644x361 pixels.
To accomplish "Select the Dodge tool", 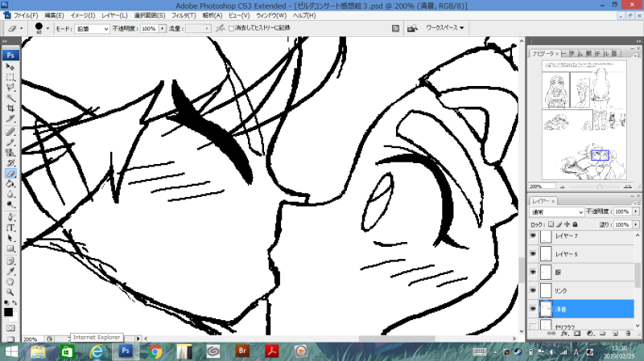I will [x=10, y=204].
